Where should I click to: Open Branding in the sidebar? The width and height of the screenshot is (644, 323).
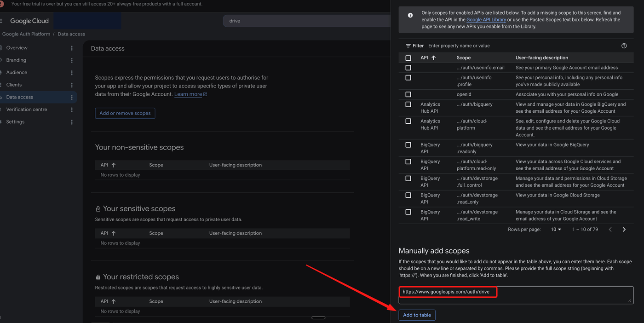coord(16,60)
